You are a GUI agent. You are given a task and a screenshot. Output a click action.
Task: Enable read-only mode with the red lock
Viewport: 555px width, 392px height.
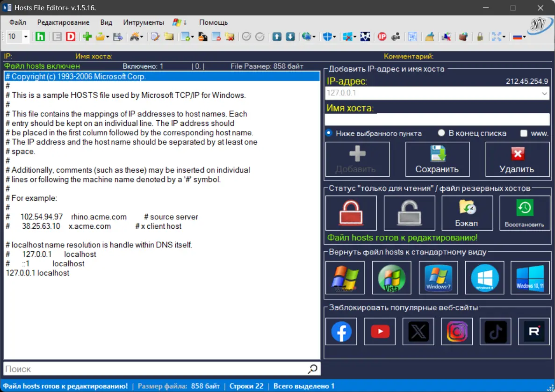(351, 213)
